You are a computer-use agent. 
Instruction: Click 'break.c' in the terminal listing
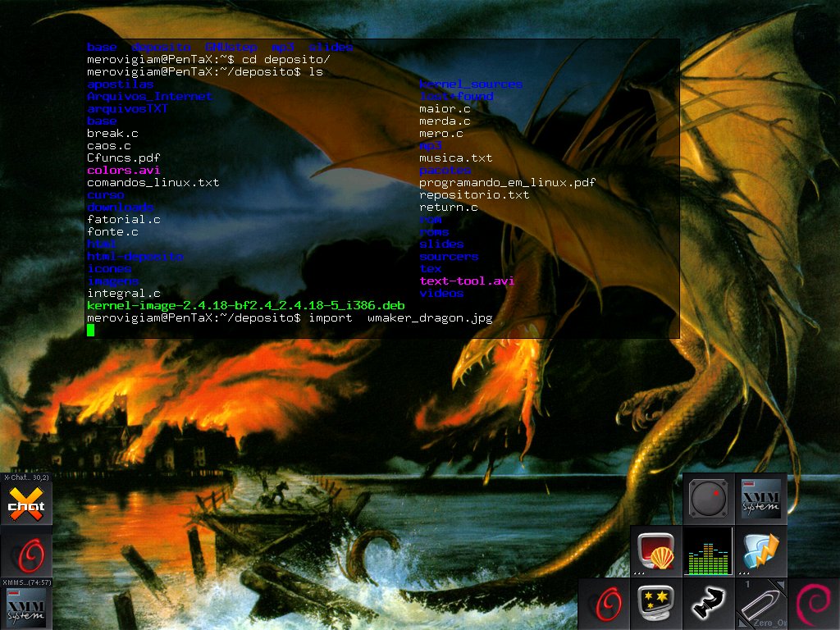(112, 134)
